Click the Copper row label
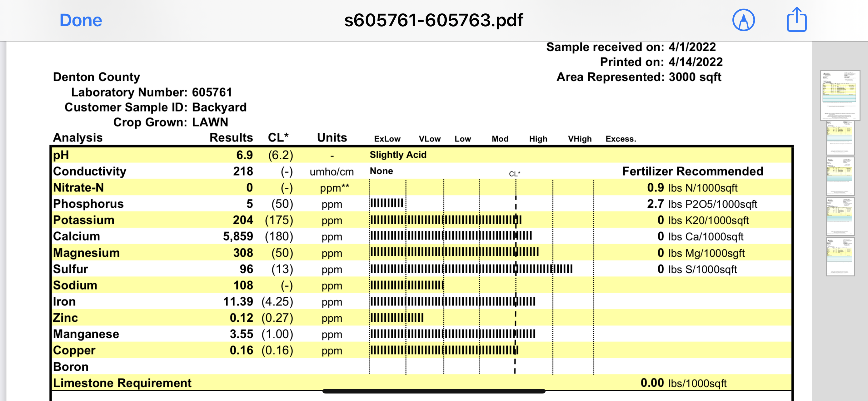This screenshot has height=401, width=868. [x=74, y=350]
